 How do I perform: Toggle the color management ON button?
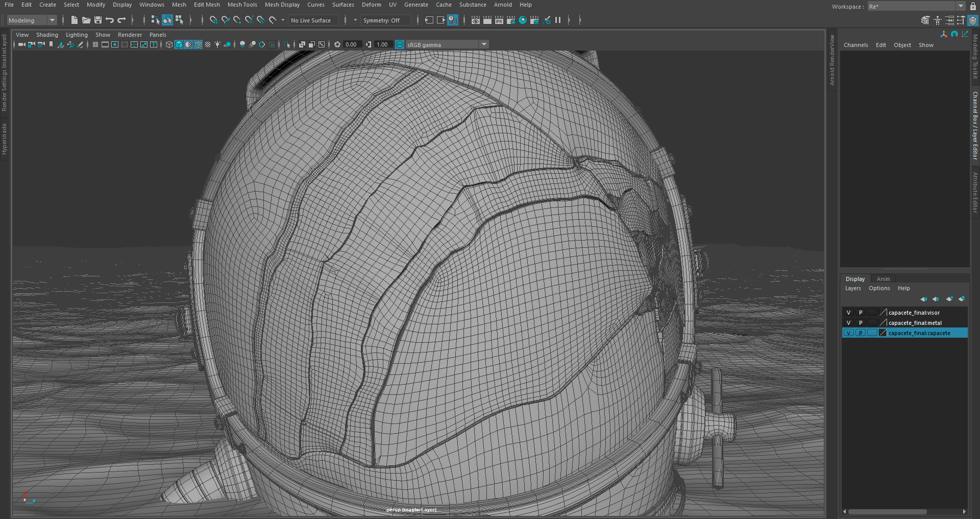[400, 44]
